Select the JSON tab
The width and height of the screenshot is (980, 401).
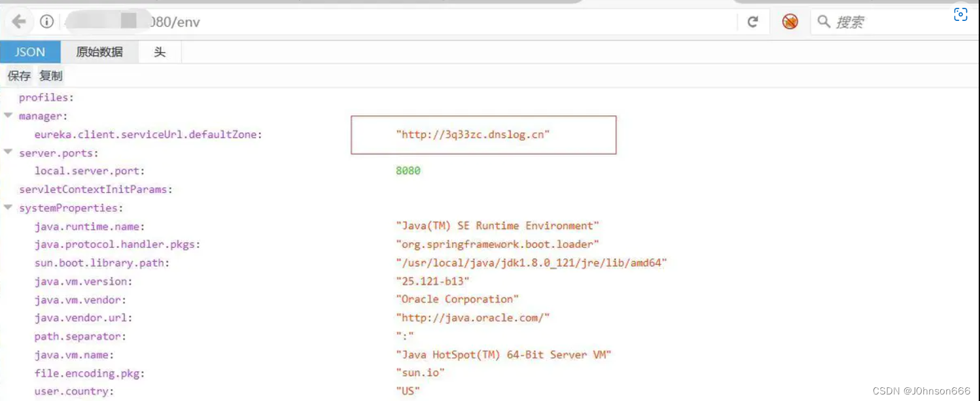(x=29, y=52)
